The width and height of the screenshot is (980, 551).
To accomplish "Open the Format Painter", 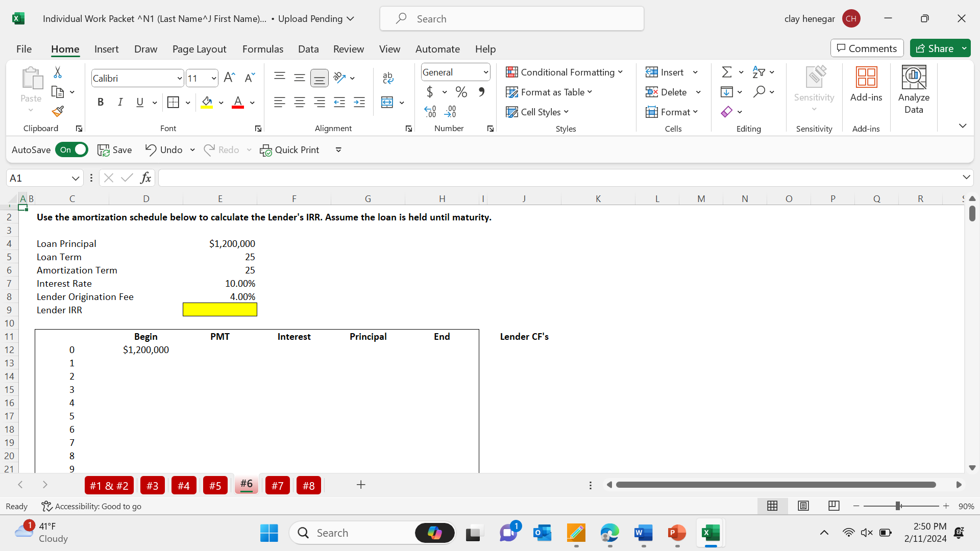I will [x=57, y=111].
